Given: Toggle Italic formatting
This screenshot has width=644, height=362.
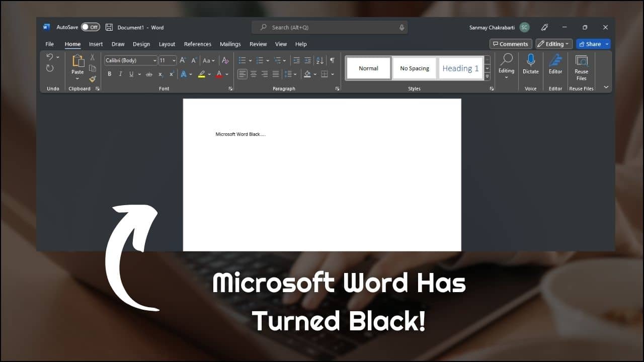Looking at the screenshot, I should pos(120,74).
